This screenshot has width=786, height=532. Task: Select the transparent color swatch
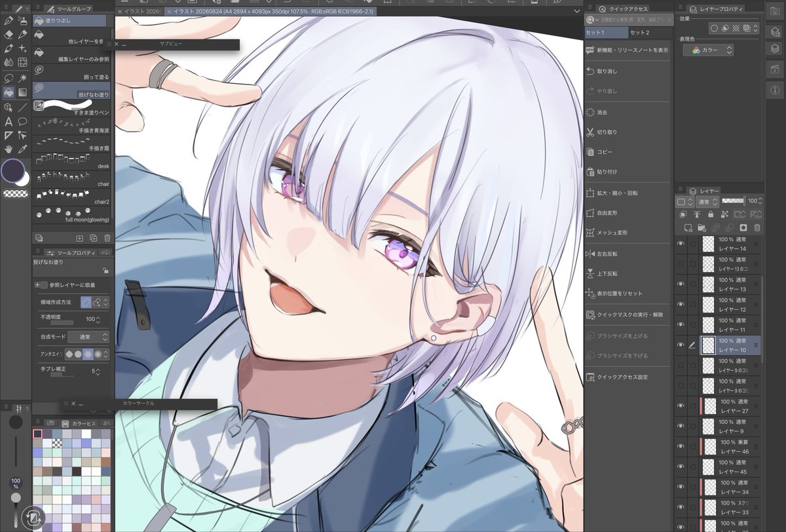pos(15,193)
